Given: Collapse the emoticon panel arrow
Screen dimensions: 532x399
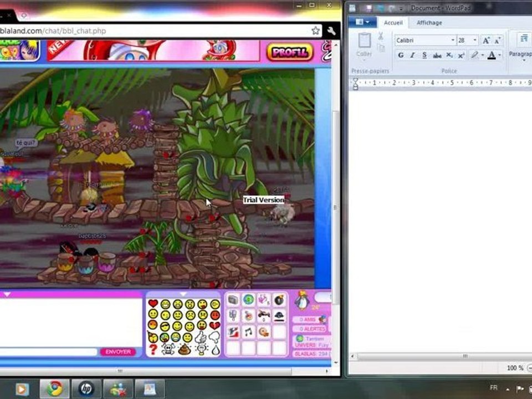Looking at the screenshot, I should tap(183, 294).
